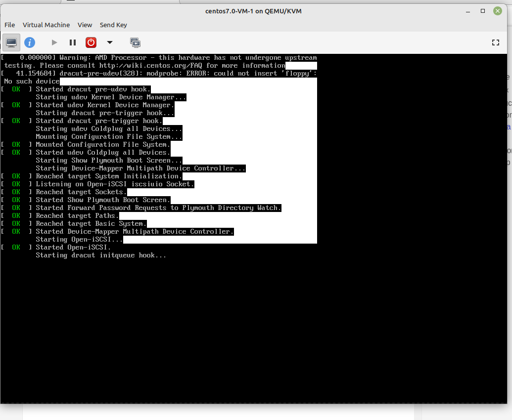Screen dimensions: 512x420
Task: Click 'Starting Open-iSCSI...' line
Action: tap(79, 239)
